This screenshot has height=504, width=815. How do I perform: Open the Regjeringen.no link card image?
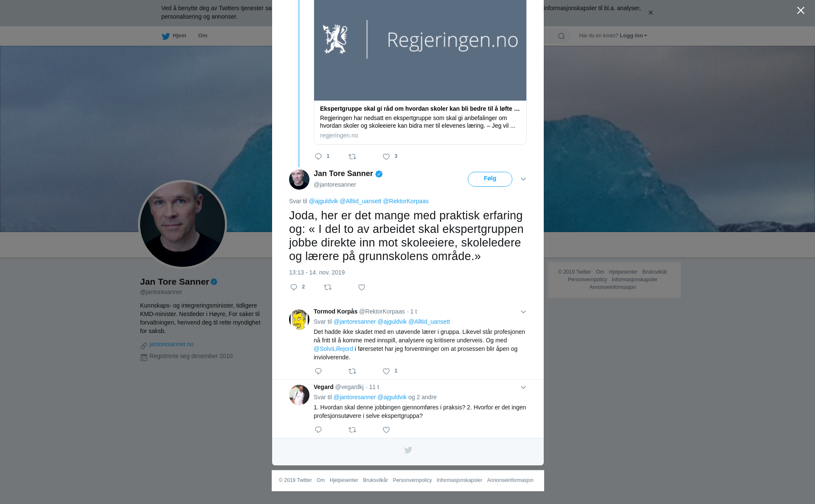coord(420,50)
